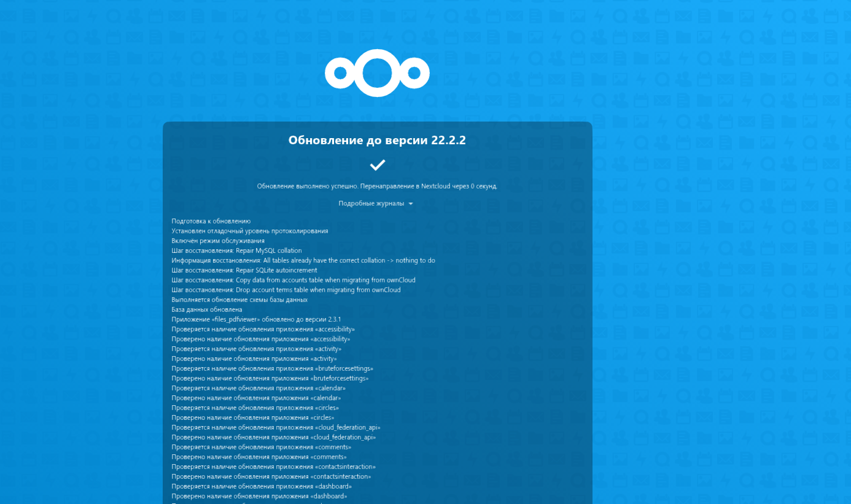Screen dimensions: 851x504
Task: Click 'Проверяется' line for «calendar»
Action: pos(258,388)
